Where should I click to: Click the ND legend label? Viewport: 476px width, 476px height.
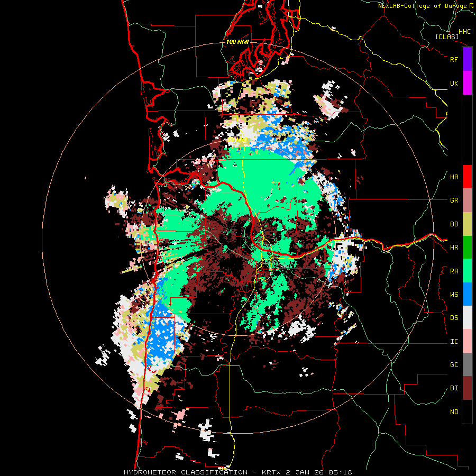point(454,412)
